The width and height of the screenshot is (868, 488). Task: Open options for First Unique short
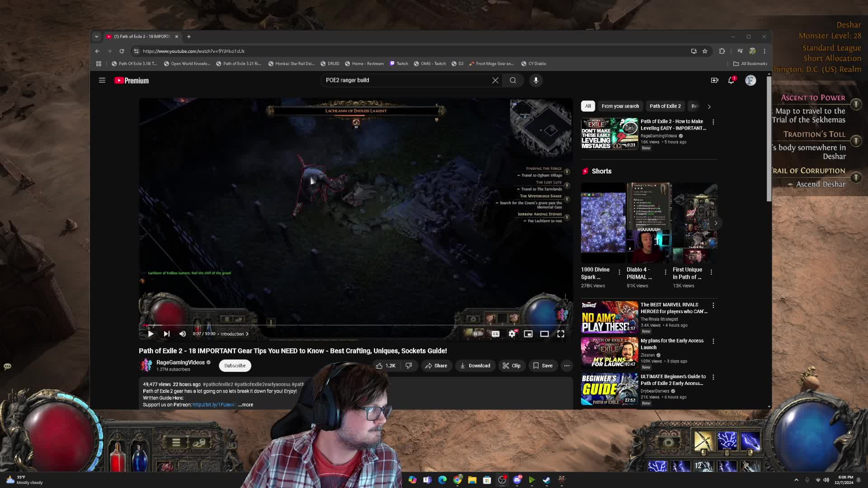tap(711, 272)
